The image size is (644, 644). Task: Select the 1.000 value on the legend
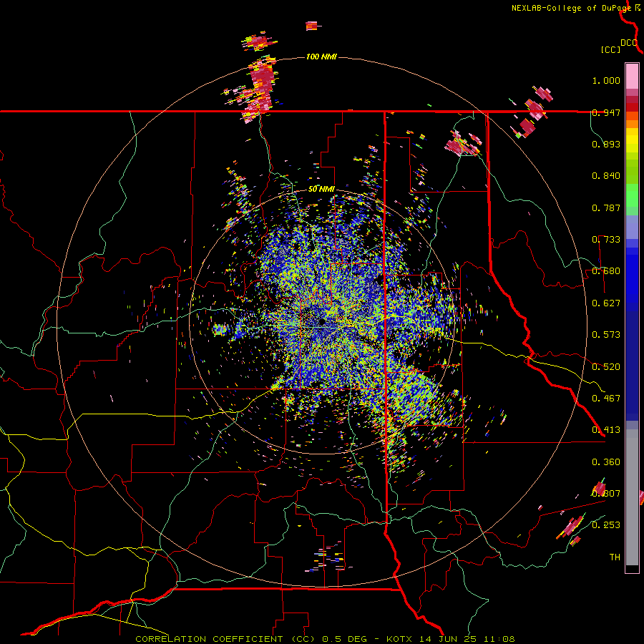pos(606,80)
